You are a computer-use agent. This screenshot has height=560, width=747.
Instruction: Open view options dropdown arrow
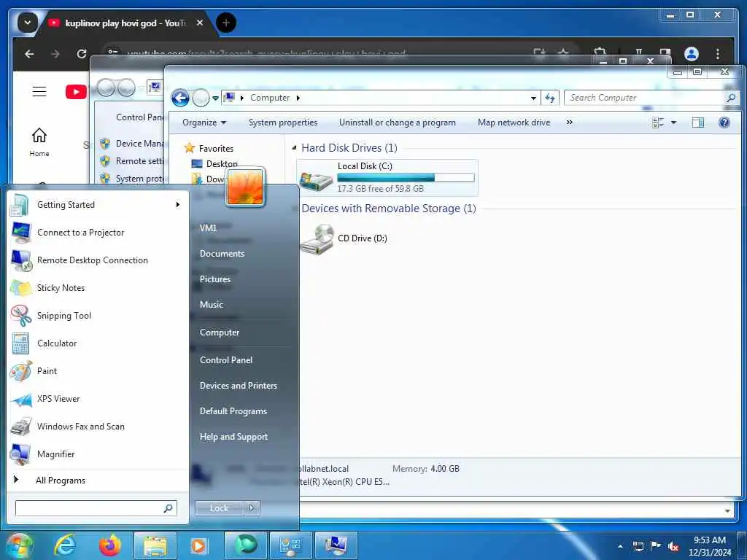[673, 122]
